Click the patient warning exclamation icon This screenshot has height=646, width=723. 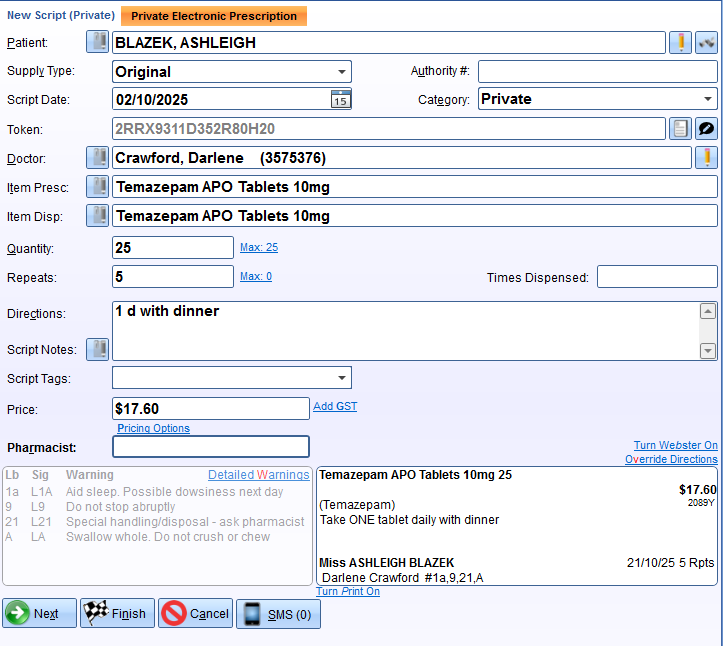[681, 42]
